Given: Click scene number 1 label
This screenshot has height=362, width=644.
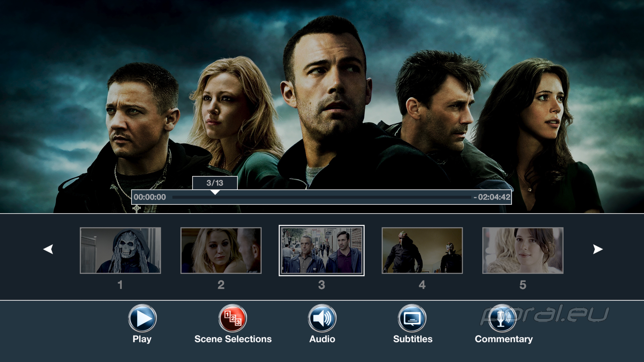Looking at the screenshot, I should point(120,285).
